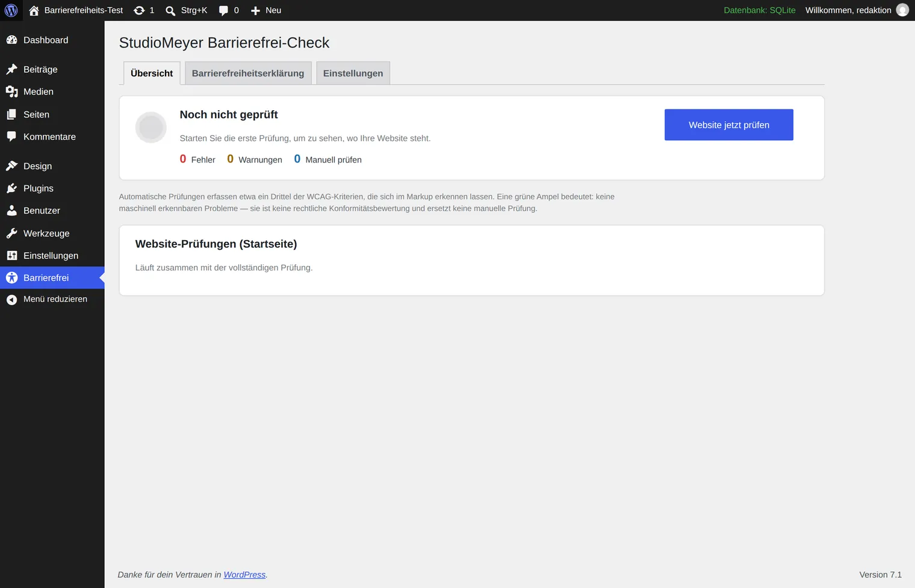
Task: Click Strg+K search shortcut label
Action: click(x=194, y=10)
